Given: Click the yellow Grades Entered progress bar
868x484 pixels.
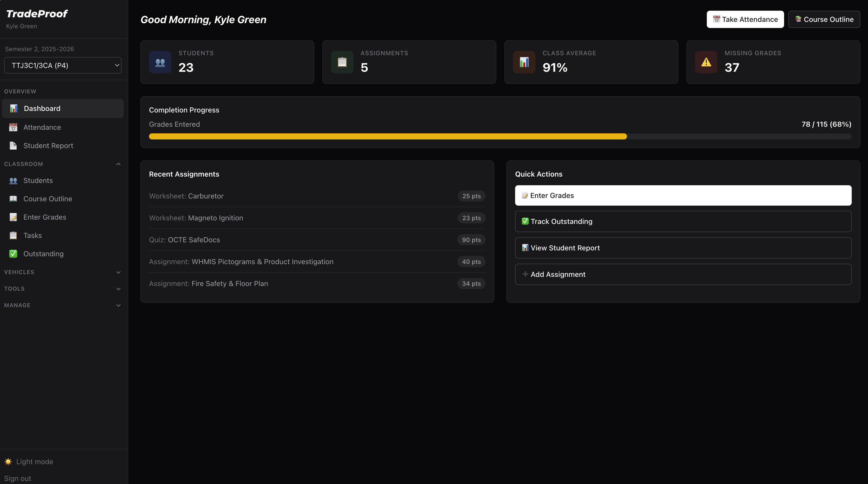Looking at the screenshot, I should [x=387, y=136].
